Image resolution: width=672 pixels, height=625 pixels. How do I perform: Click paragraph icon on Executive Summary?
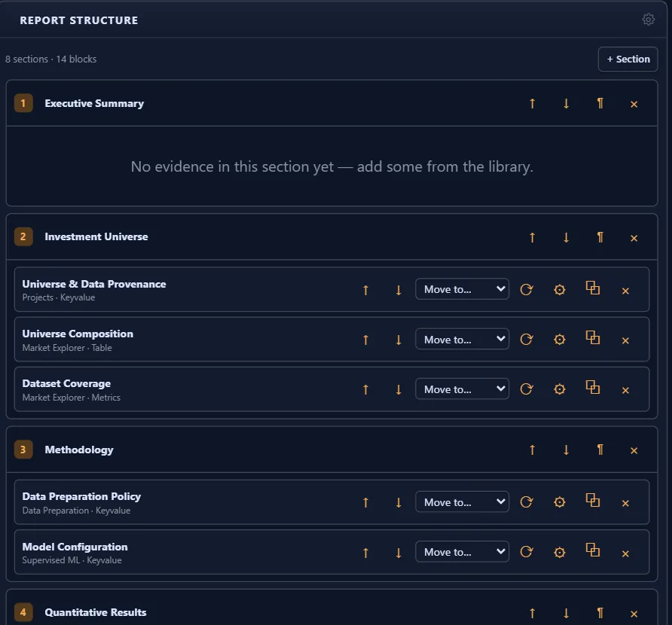coord(600,103)
